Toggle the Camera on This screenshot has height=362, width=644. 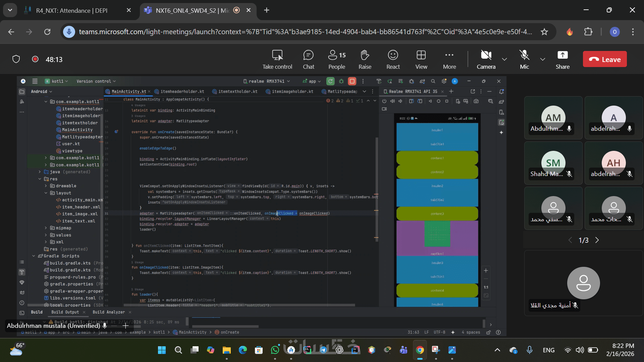[486, 59]
